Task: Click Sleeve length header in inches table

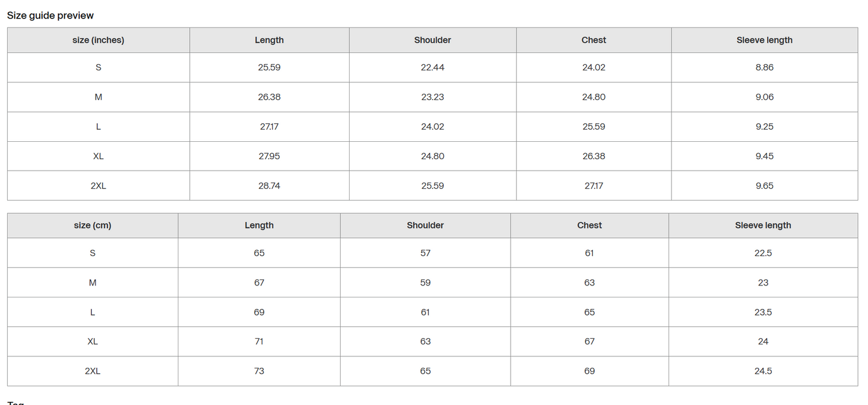Action: [765, 40]
